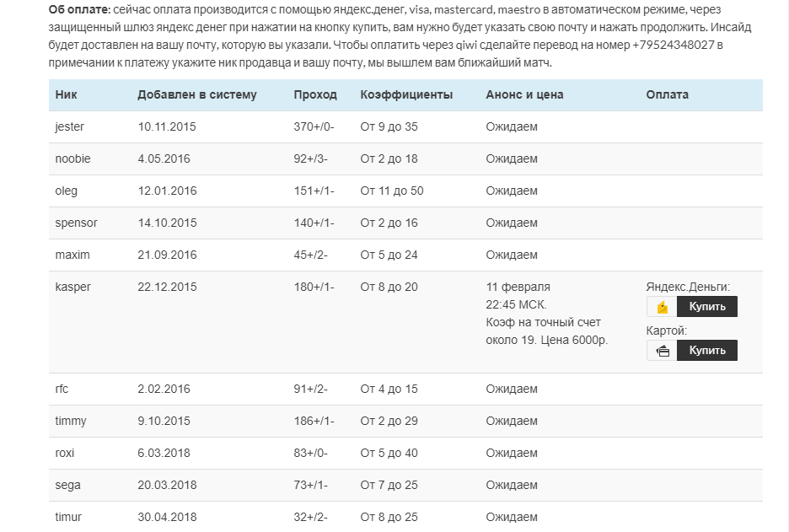Click the Оплата column header
The image size is (789, 532).
point(667,94)
